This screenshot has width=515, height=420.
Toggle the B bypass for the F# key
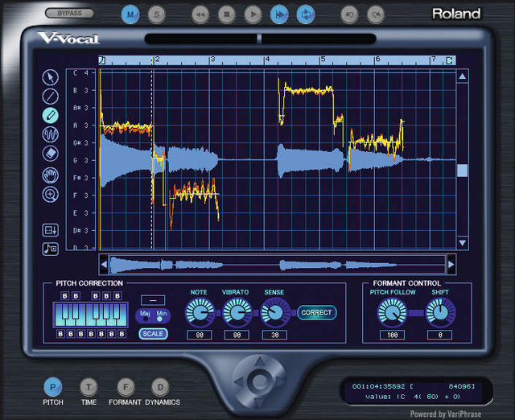tap(96, 296)
